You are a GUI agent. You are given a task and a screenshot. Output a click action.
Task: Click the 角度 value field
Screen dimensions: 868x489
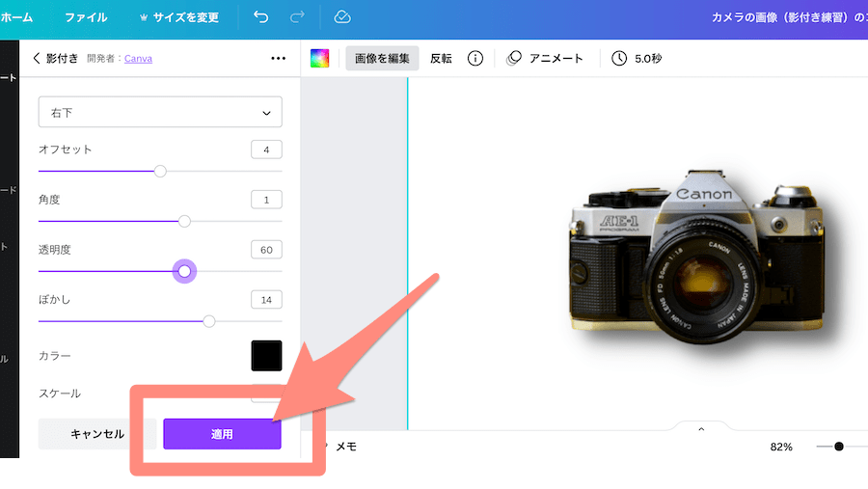tap(266, 200)
